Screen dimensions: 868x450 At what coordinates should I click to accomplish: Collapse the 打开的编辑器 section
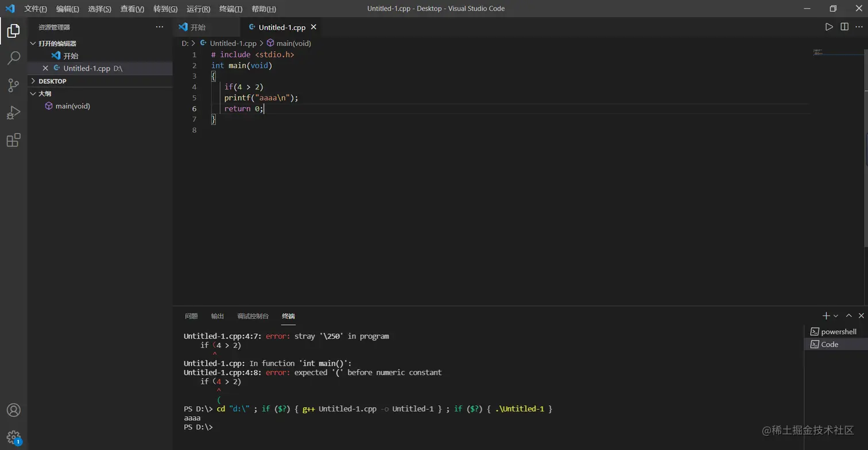tap(100, 44)
